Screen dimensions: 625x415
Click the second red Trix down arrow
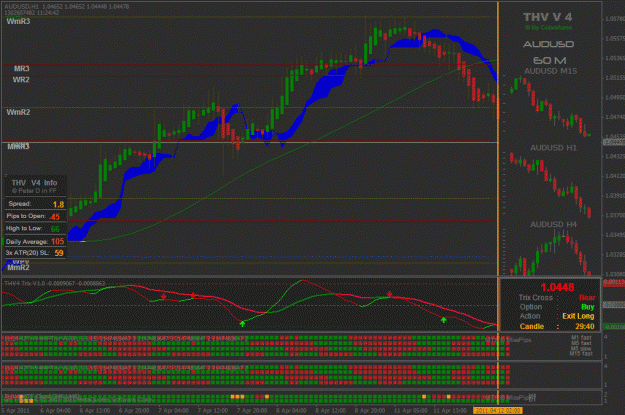pos(193,295)
